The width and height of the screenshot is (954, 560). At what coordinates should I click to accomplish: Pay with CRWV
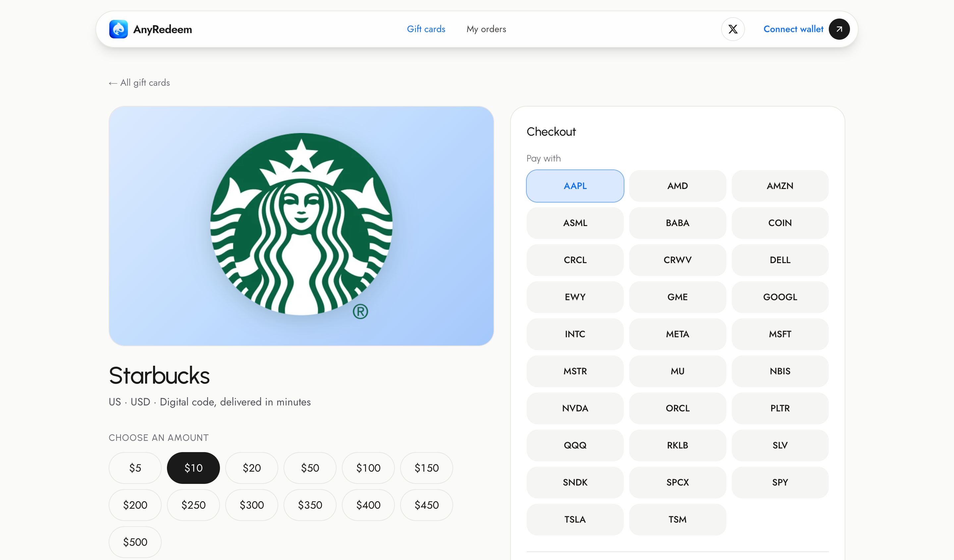click(x=678, y=260)
